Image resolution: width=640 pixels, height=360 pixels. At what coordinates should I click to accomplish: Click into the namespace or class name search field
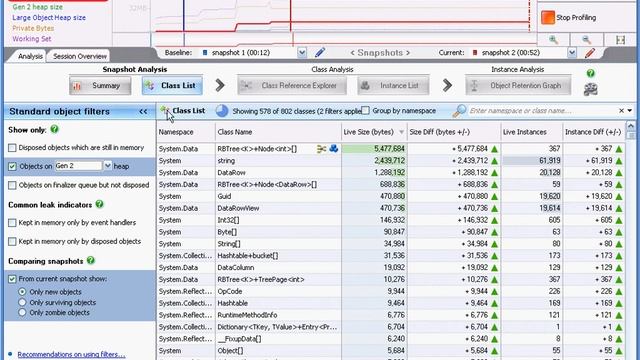click(x=542, y=111)
